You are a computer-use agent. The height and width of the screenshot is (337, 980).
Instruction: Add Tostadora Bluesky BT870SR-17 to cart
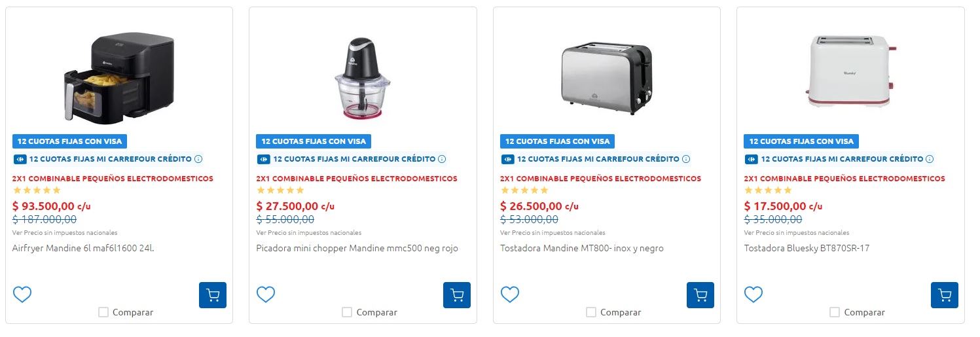[x=945, y=295]
